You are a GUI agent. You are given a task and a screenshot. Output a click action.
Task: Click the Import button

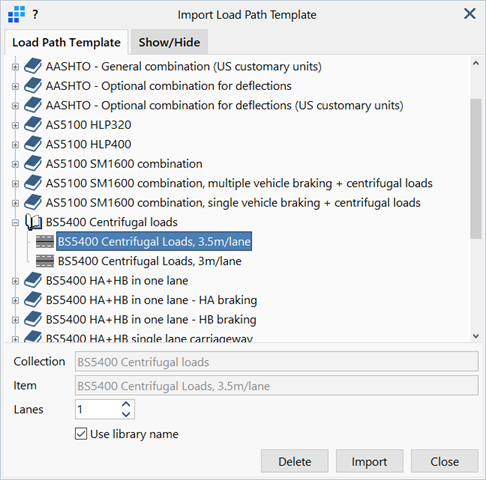click(x=370, y=462)
